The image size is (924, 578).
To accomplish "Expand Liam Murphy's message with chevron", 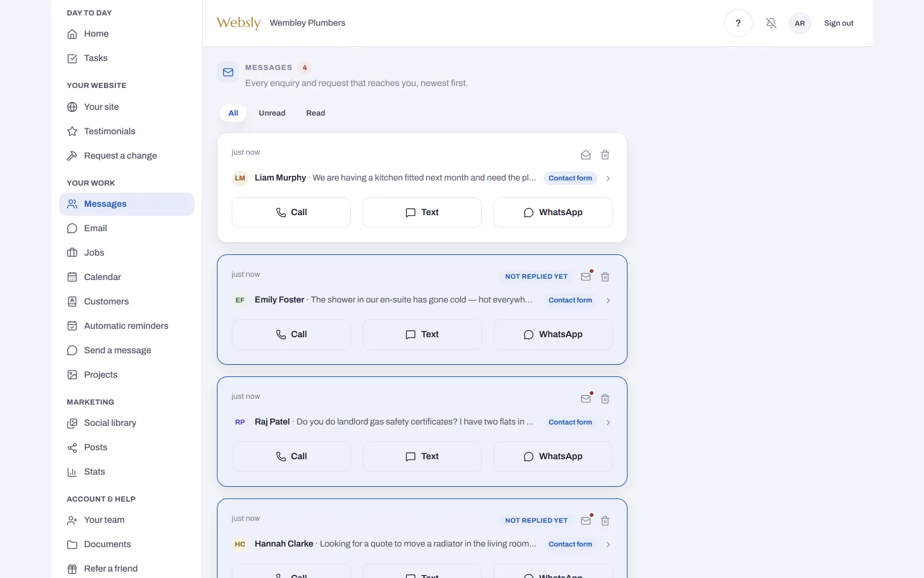I will 608,179.
